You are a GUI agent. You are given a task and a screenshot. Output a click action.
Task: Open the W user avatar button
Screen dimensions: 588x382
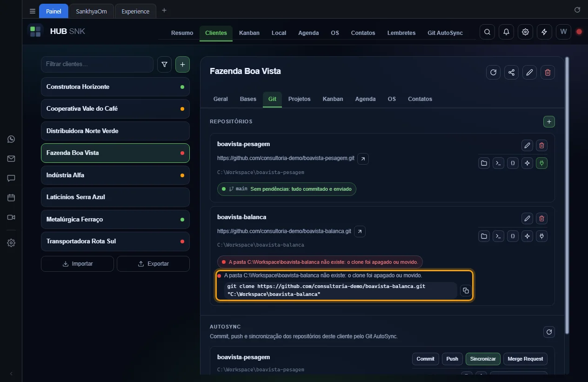tap(563, 32)
